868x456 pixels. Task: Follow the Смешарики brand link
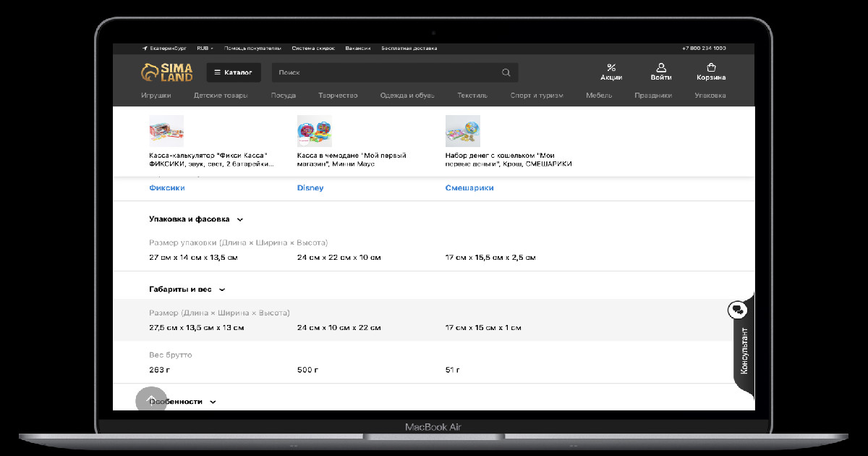tap(469, 188)
